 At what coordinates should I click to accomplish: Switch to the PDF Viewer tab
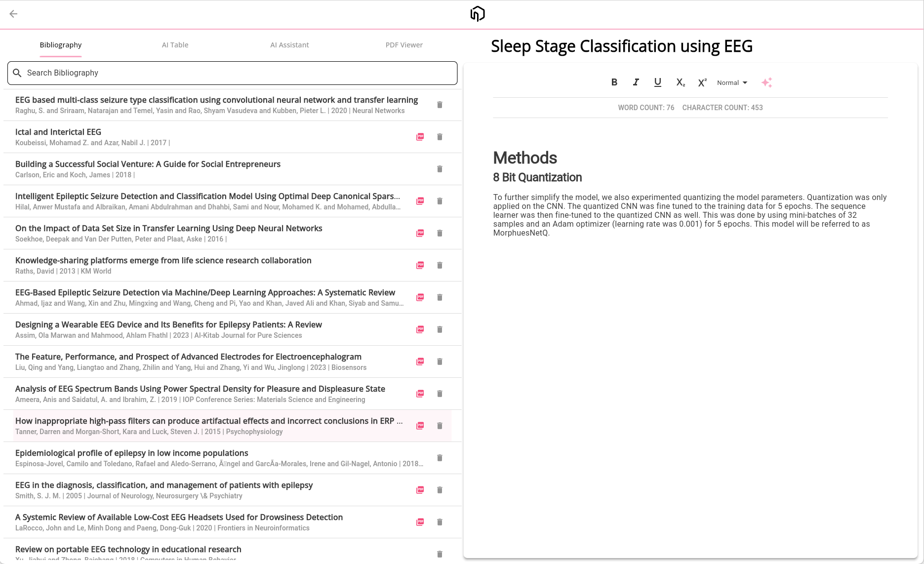click(404, 45)
